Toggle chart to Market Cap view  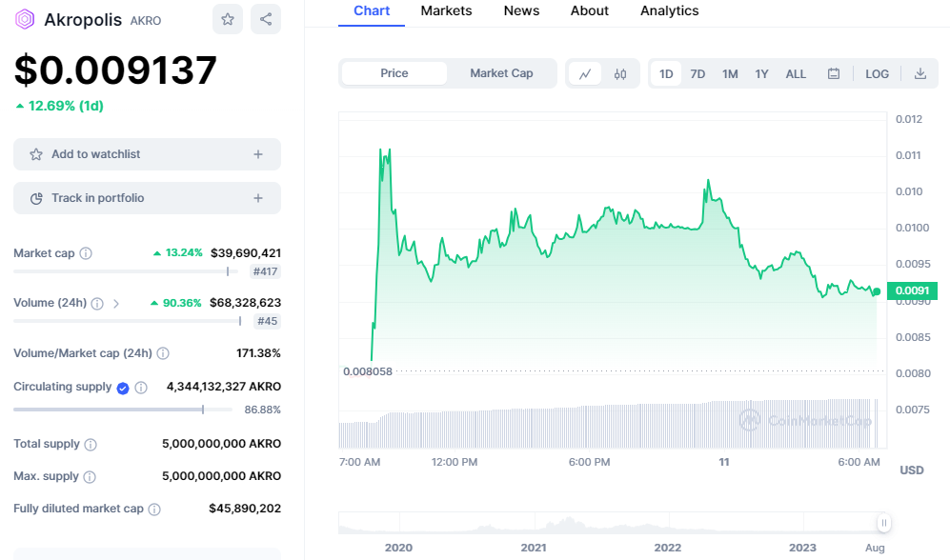coord(501,73)
